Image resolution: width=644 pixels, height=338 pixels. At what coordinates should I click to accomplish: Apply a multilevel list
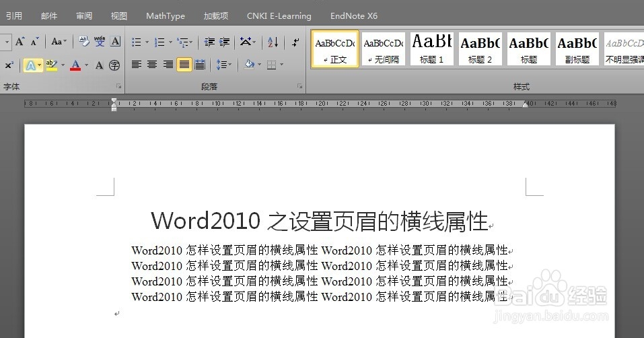point(182,42)
